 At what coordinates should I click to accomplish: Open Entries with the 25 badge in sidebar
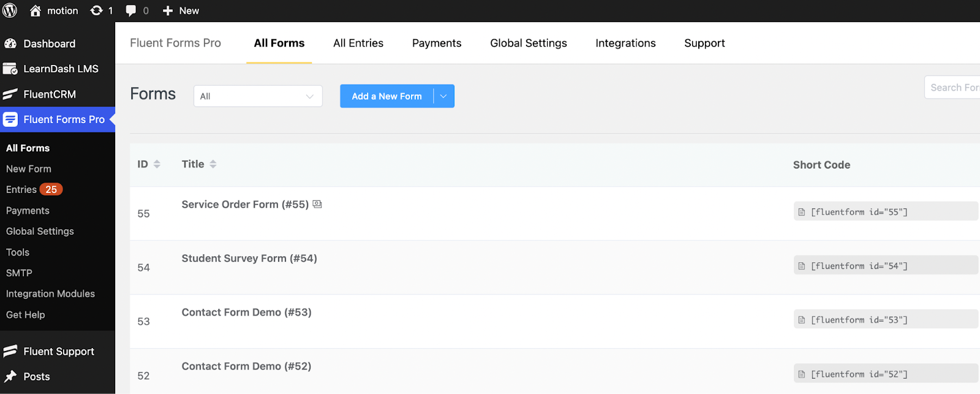point(34,189)
